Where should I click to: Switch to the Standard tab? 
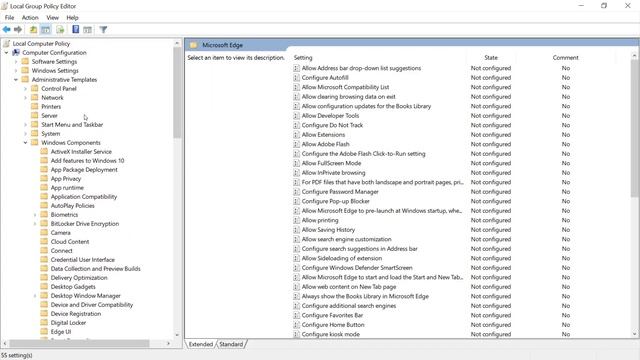(x=231, y=344)
